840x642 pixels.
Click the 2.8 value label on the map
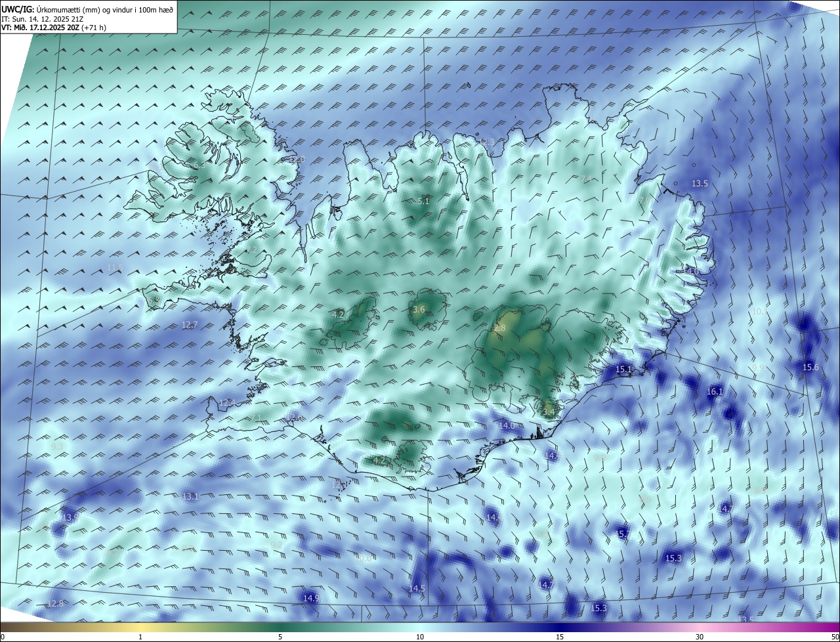pos(499,328)
